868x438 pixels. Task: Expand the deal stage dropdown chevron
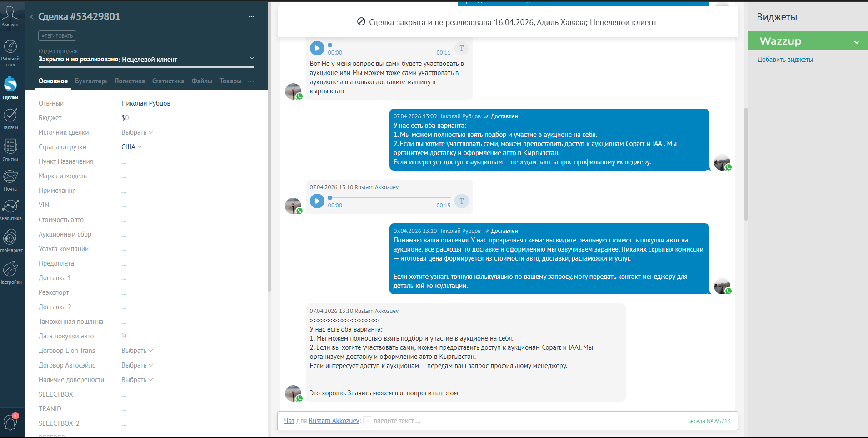point(252,58)
